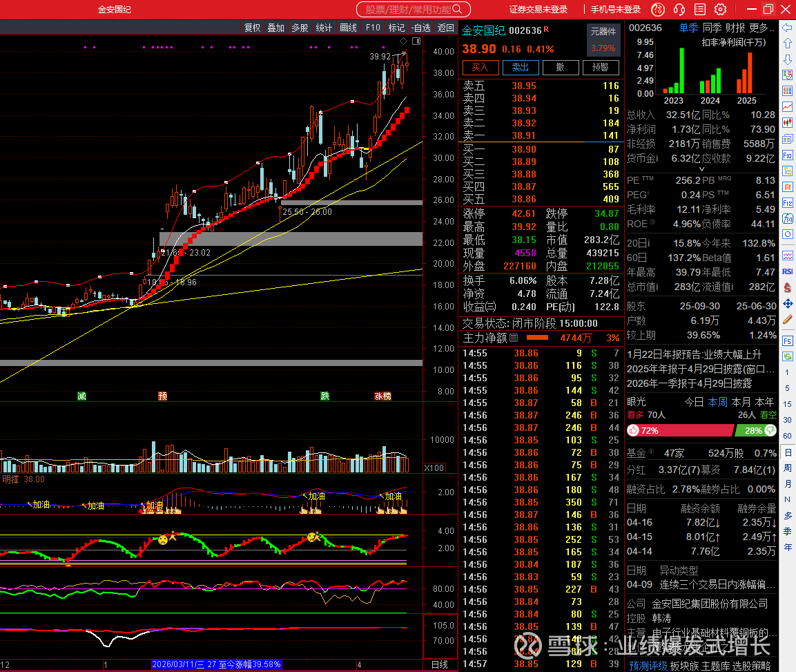
Task: Open the 标记 mark menu
Action: click(x=396, y=28)
